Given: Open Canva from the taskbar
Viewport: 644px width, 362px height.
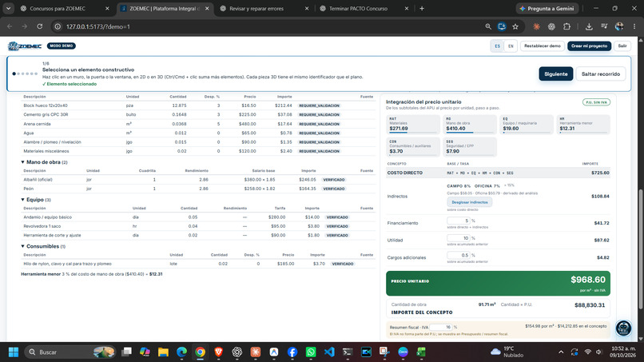Looking at the screenshot, I should click(403, 352).
